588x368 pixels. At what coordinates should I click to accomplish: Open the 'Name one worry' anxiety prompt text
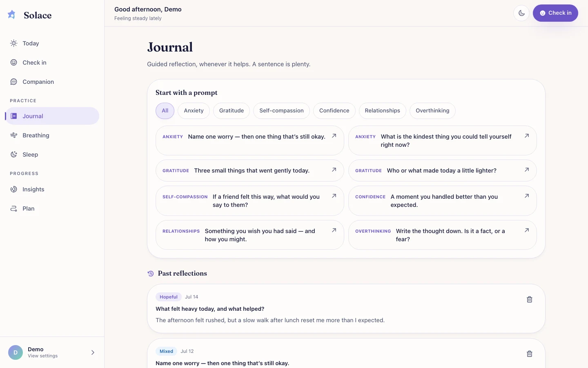(256, 137)
